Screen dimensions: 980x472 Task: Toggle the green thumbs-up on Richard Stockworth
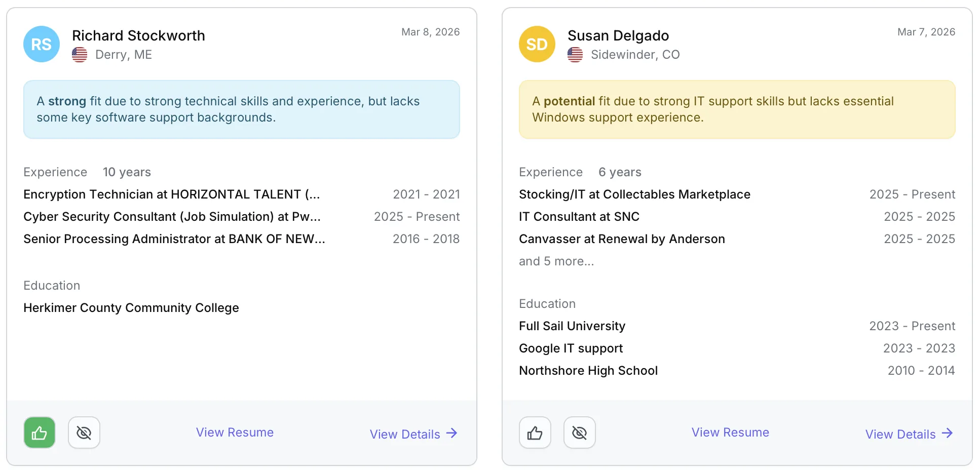(x=40, y=433)
